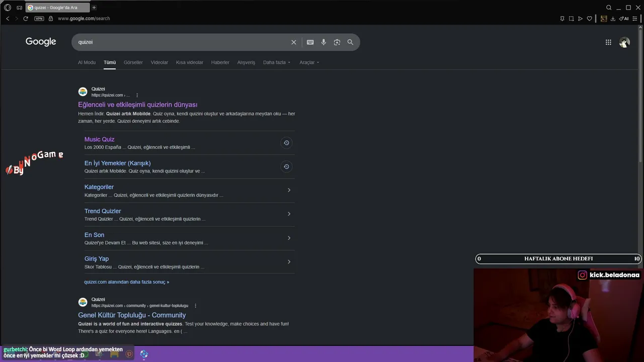Viewport: 644px width, 362px height.
Task: Go to the Google homepage logo
Action: pos(41,42)
